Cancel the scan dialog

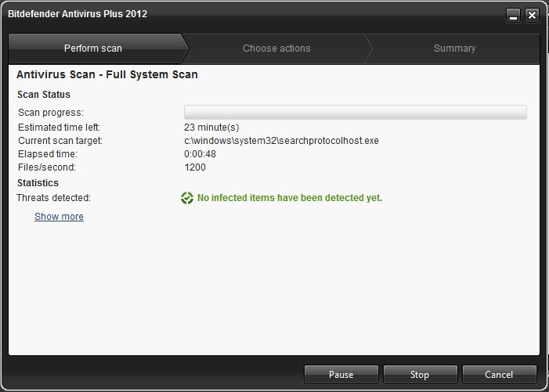click(x=500, y=375)
